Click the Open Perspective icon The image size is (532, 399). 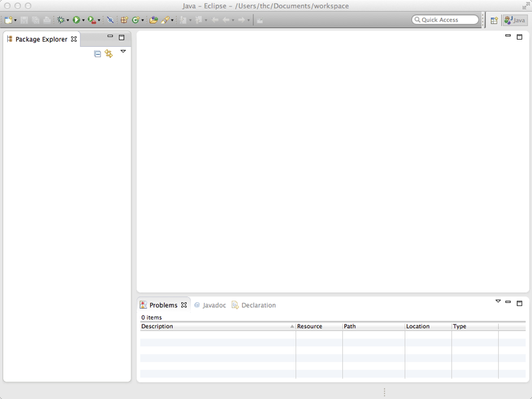pos(494,20)
